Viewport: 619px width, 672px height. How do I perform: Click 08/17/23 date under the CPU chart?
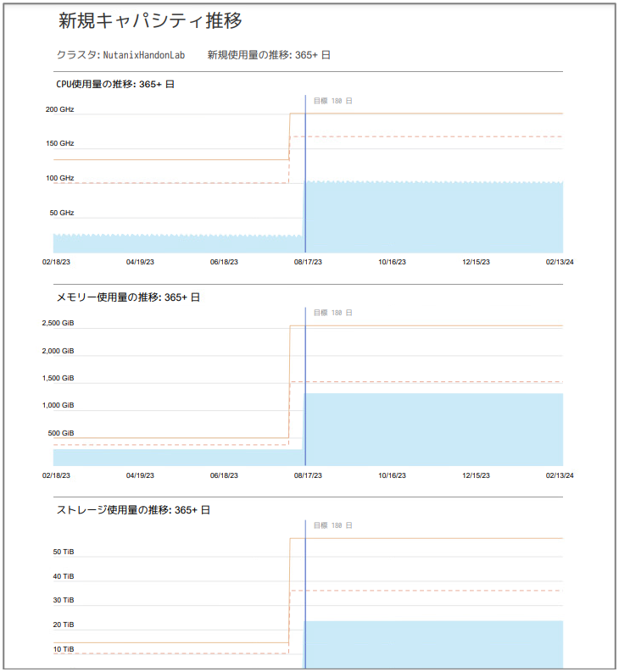(x=308, y=262)
